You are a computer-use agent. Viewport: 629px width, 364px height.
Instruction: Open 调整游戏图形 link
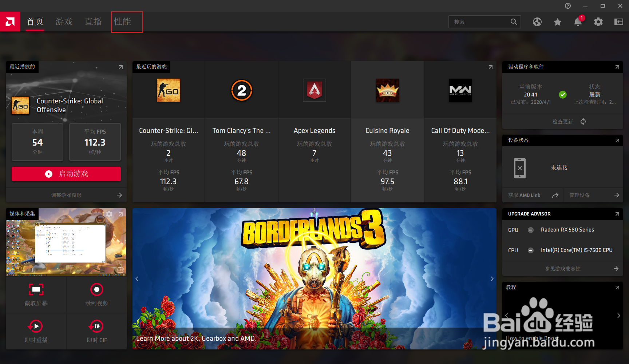(66, 195)
